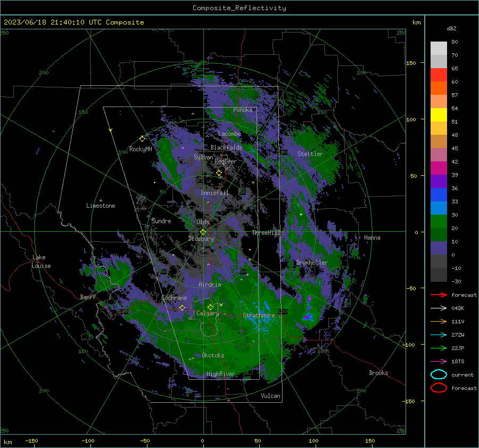Screen dimensions: 479x448
Task: Click the magenta 18TS arrow symbol
Action: click(x=439, y=362)
